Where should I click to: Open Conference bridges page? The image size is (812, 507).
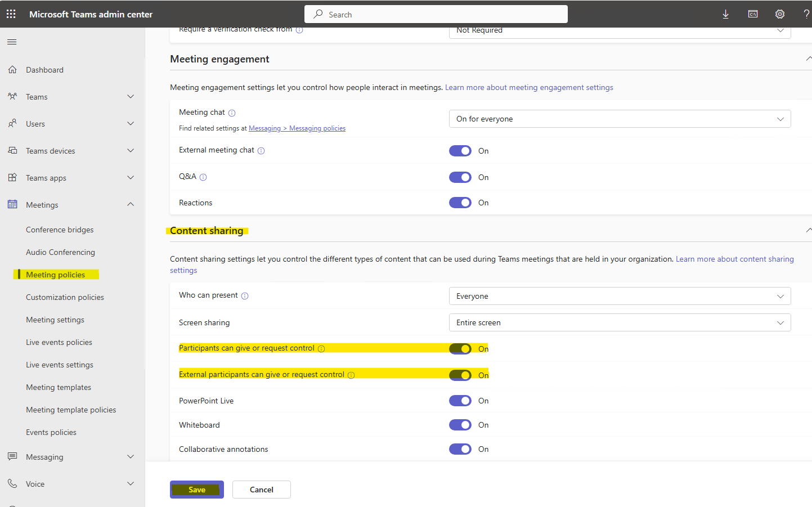[60, 230]
